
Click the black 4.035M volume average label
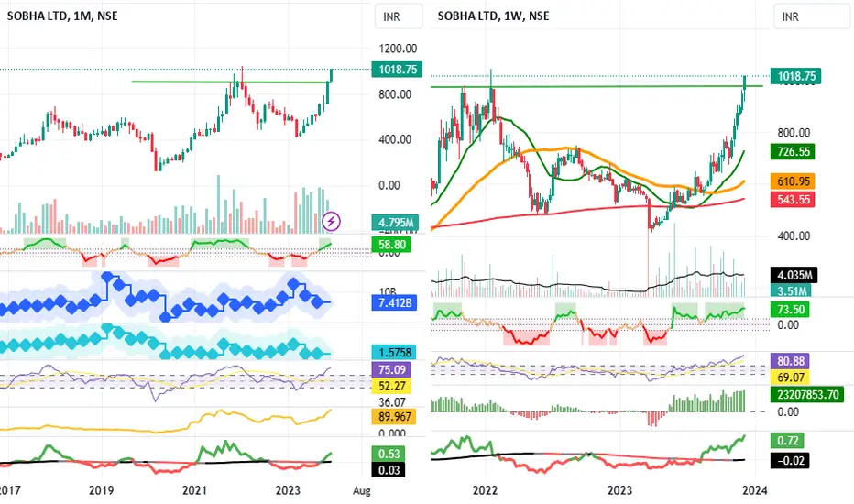pyautogui.click(x=794, y=275)
